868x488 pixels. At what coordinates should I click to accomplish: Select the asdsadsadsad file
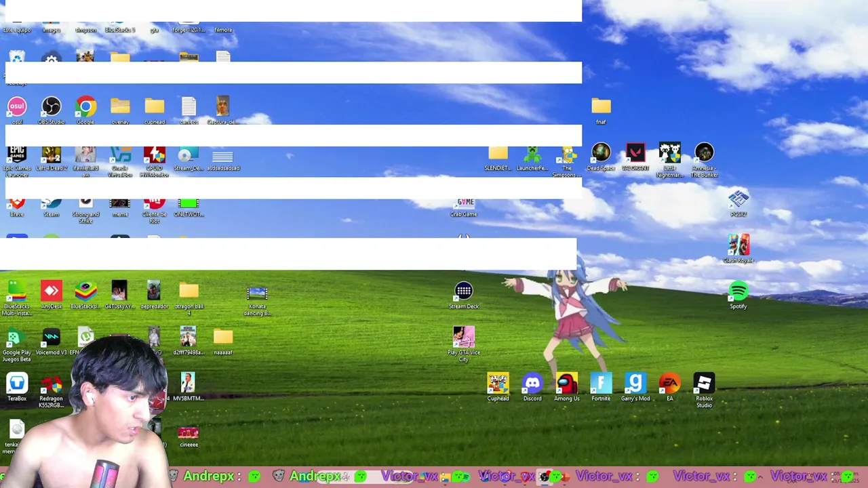(x=223, y=159)
